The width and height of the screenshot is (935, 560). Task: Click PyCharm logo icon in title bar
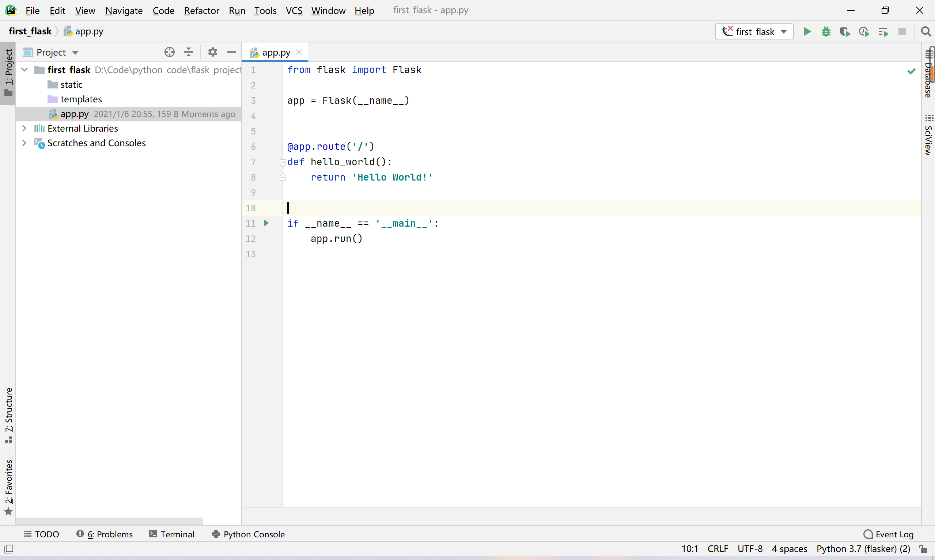(11, 10)
